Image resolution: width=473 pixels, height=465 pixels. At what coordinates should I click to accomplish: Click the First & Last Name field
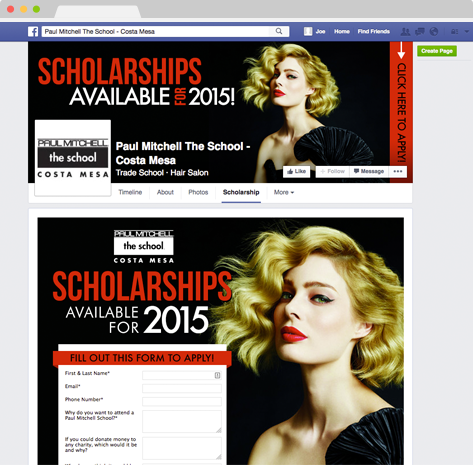click(182, 375)
